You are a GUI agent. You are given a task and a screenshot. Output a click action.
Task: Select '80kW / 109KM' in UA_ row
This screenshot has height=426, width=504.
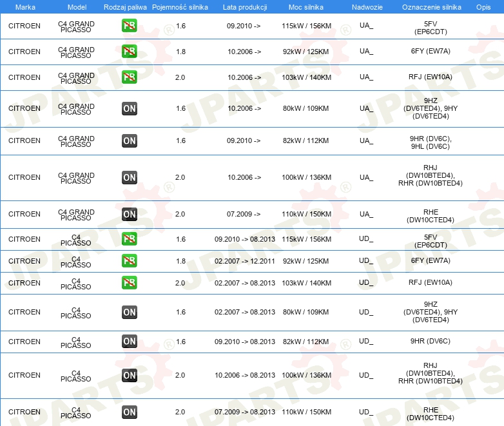[305, 109]
